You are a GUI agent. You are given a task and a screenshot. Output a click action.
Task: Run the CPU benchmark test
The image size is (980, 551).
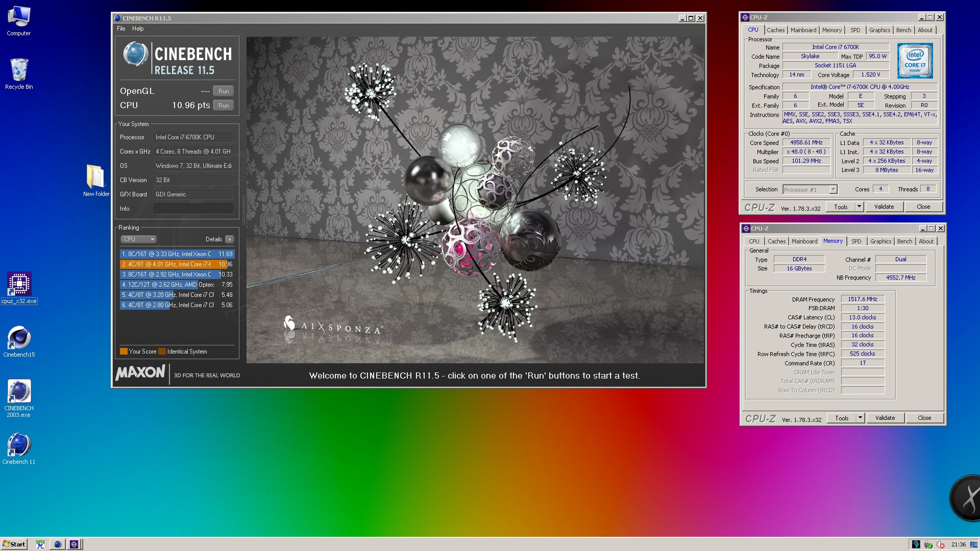coord(224,106)
